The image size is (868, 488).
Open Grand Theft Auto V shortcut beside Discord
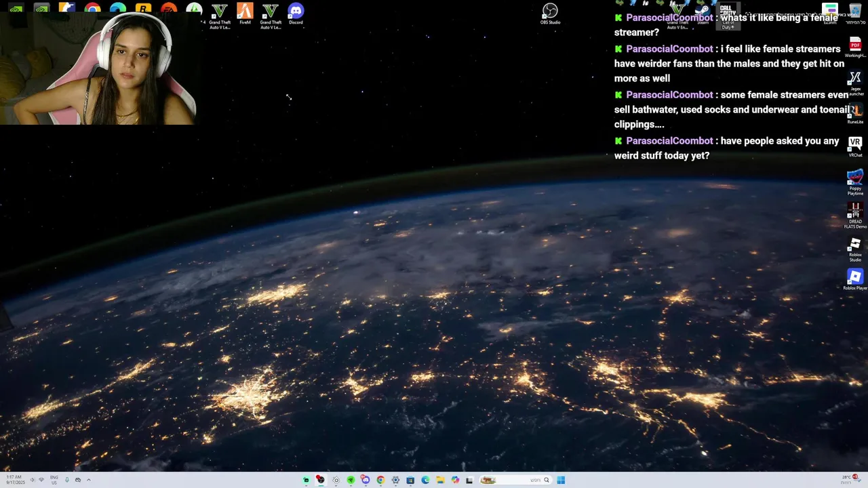(271, 16)
